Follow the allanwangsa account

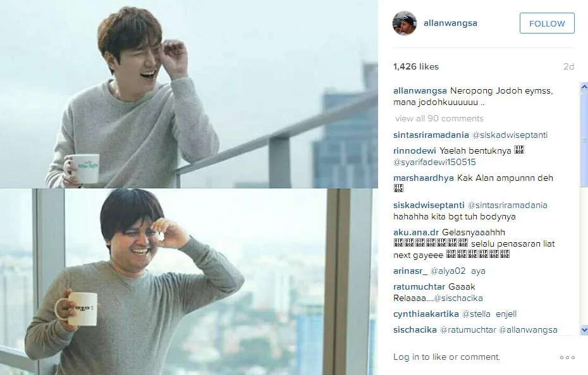pyautogui.click(x=547, y=23)
